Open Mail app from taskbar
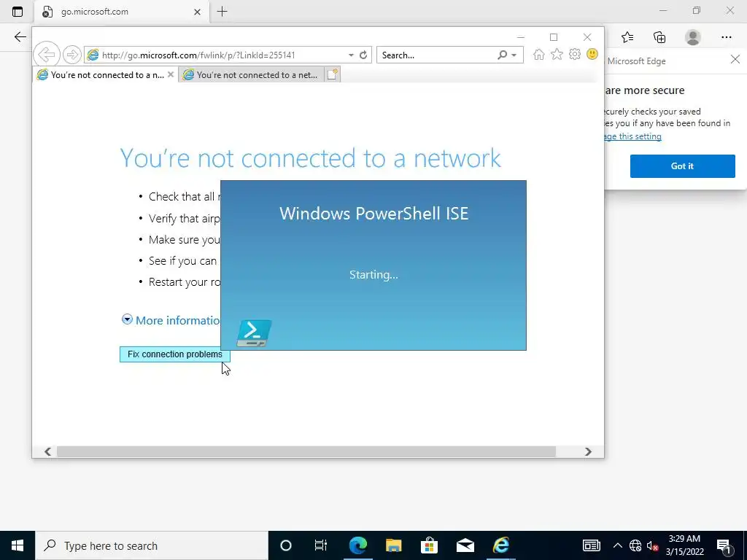 tap(465, 545)
